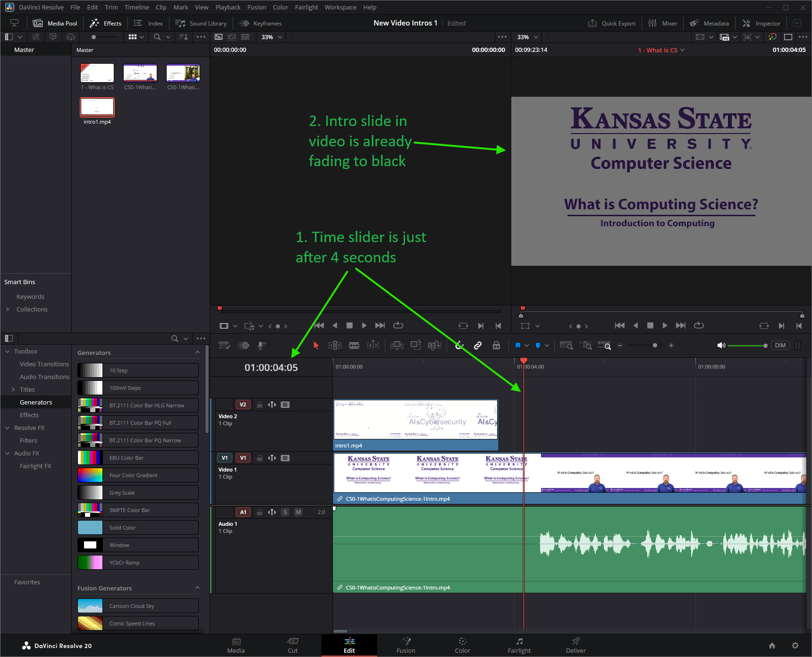This screenshot has width=812, height=657.
Task: Open the source viewer 33% zoom dropdown
Action: pyautogui.click(x=272, y=37)
